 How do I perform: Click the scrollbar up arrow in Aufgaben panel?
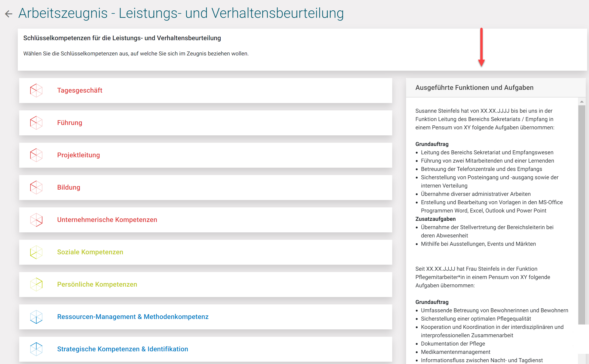coord(582,102)
